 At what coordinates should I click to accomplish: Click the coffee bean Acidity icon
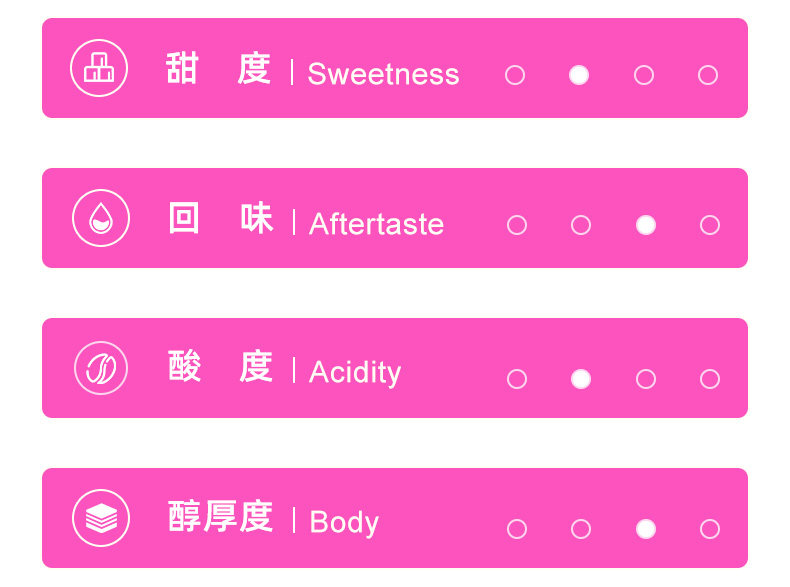(101, 368)
